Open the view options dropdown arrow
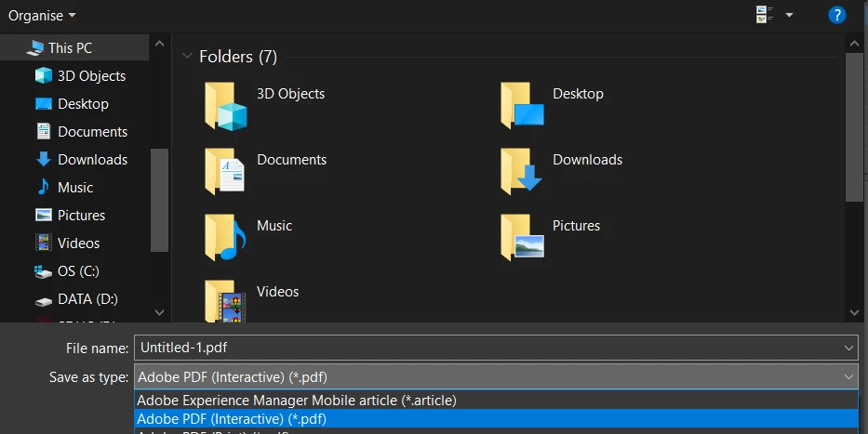This screenshot has width=868, height=434. (x=790, y=15)
